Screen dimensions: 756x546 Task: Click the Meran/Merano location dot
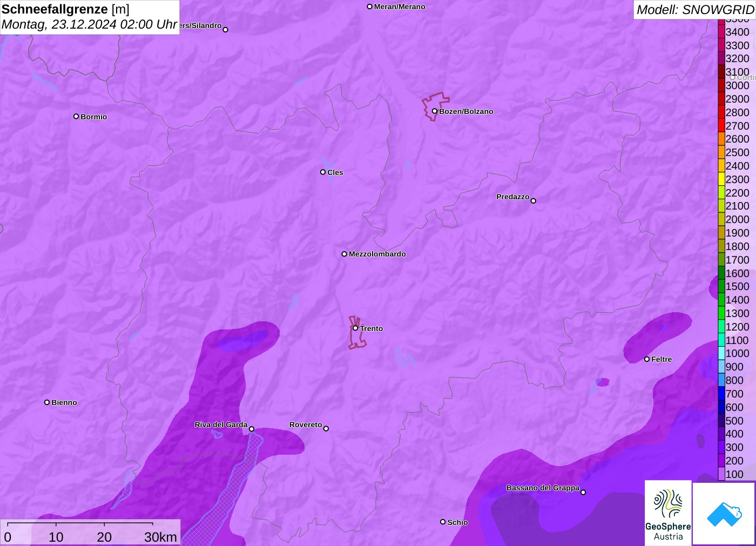click(x=369, y=6)
